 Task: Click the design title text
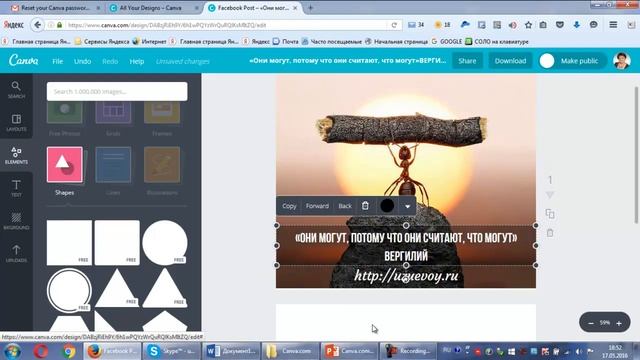(x=347, y=60)
